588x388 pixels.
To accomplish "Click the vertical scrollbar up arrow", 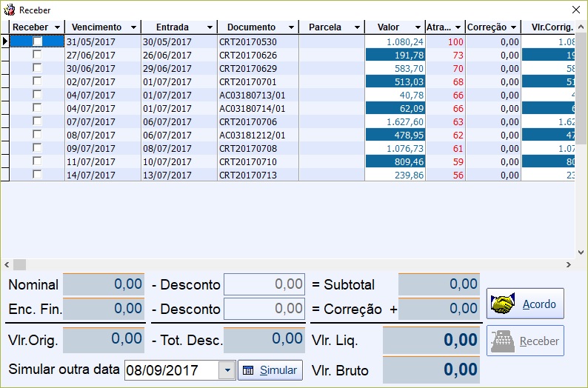I will click(x=581, y=27).
